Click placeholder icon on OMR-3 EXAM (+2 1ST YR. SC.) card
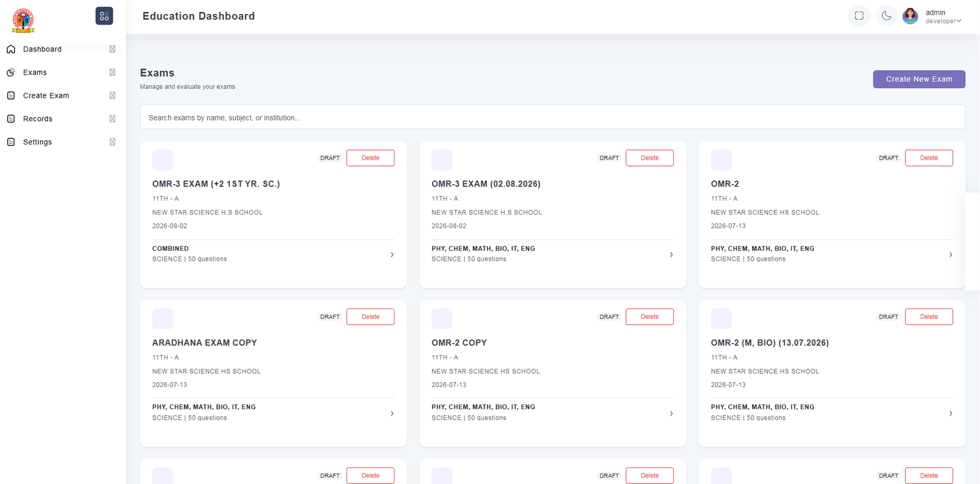This screenshot has height=484, width=980. point(163,160)
